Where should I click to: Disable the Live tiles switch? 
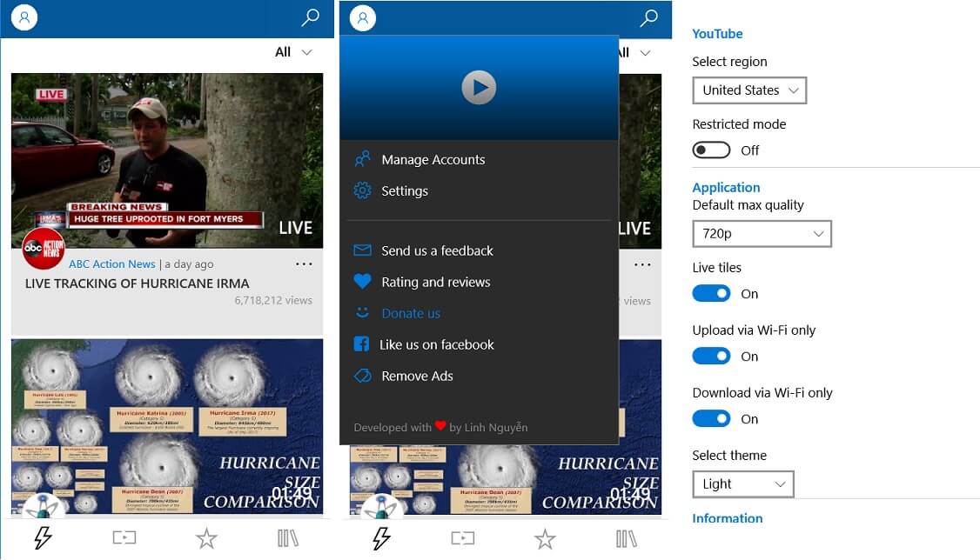[711, 293]
